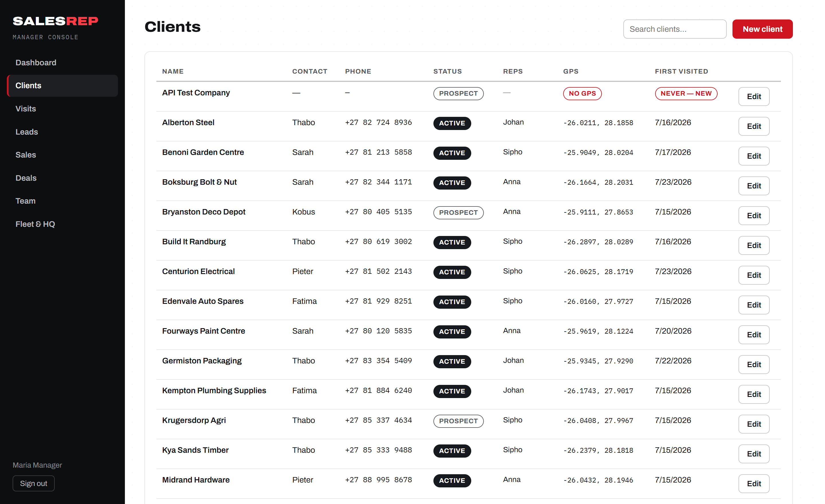Edit Build It Randburg client
825x504 pixels.
point(754,245)
